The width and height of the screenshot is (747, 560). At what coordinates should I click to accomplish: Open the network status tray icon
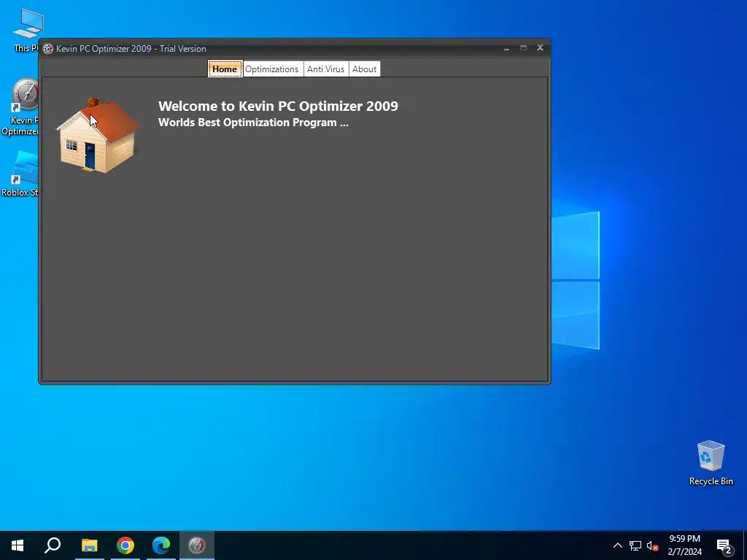(x=635, y=545)
